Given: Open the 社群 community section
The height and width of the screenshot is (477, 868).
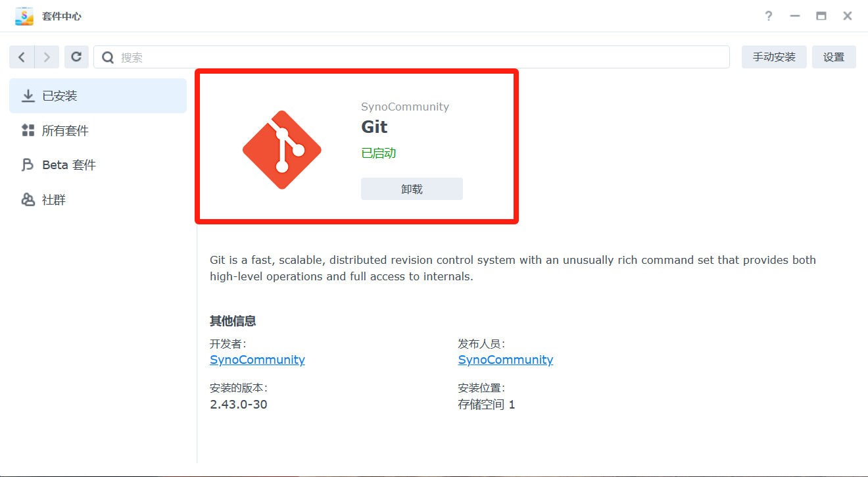Looking at the screenshot, I should (x=54, y=200).
